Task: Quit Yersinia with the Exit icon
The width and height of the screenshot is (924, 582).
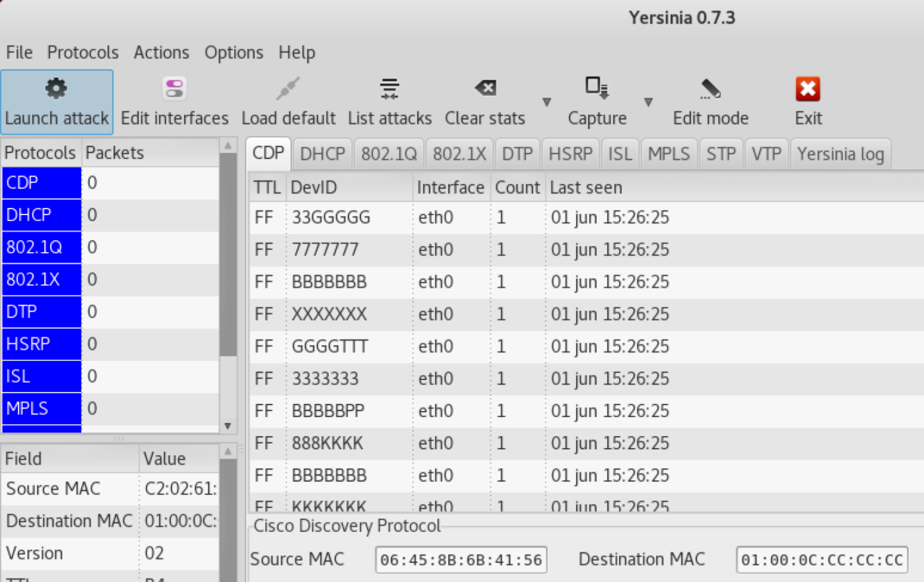Action: [807, 88]
